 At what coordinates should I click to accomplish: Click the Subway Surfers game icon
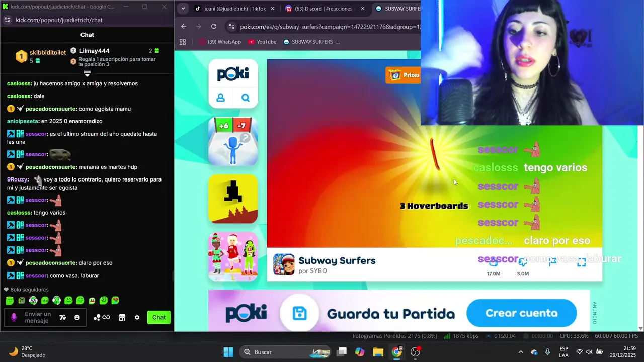[284, 264]
